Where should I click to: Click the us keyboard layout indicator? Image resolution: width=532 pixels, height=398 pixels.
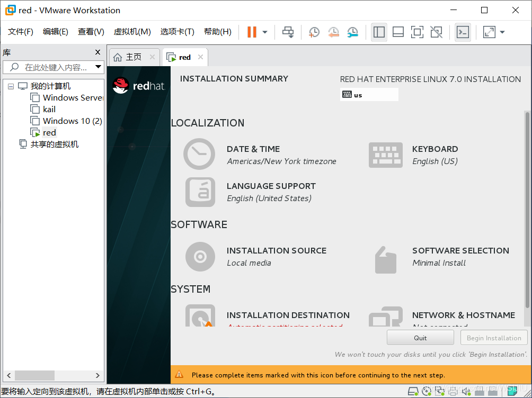coord(369,95)
